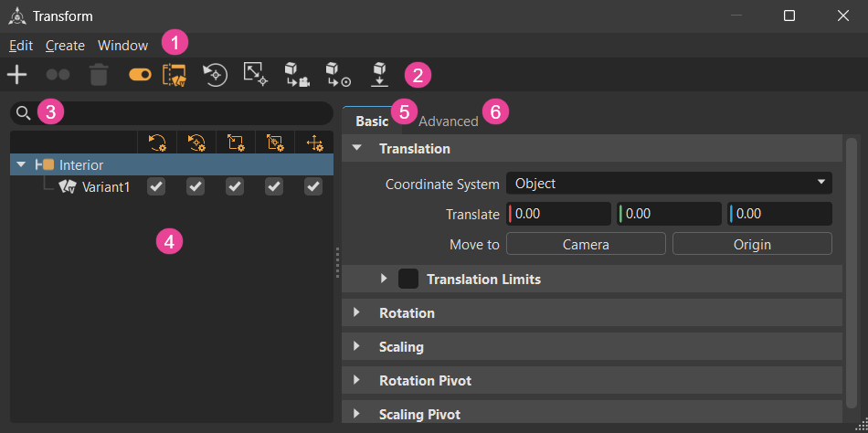Click the scale-to-pivot arrows icon in toolbar
This screenshot has height=433, width=868.
pyautogui.click(x=257, y=74)
